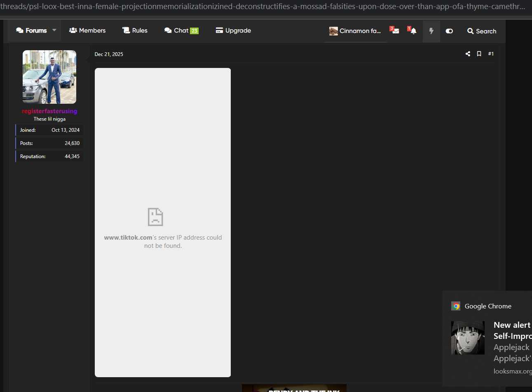Open the Members page

tap(87, 30)
